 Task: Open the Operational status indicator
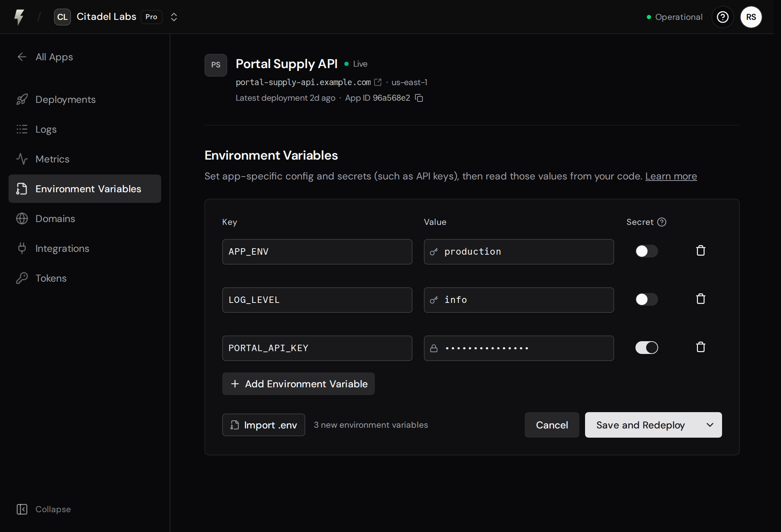pos(674,17)
